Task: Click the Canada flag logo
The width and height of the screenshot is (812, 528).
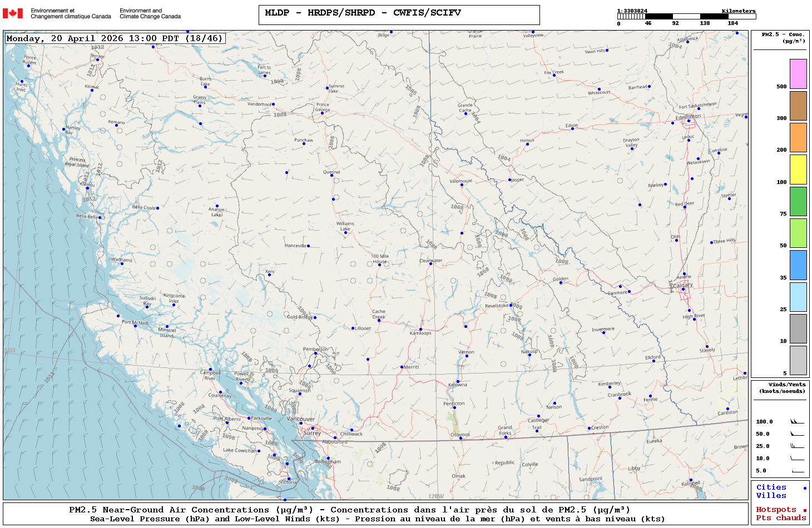Action: 13,13
